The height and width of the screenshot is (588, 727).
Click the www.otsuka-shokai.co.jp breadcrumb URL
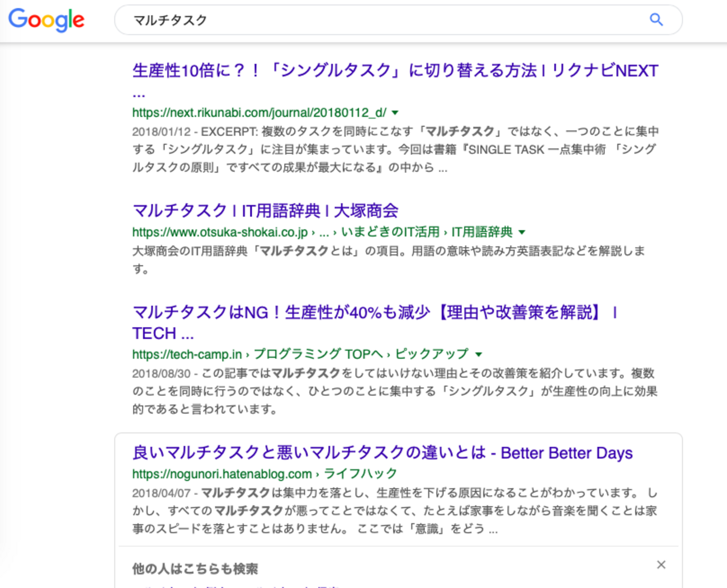(322, 232)
